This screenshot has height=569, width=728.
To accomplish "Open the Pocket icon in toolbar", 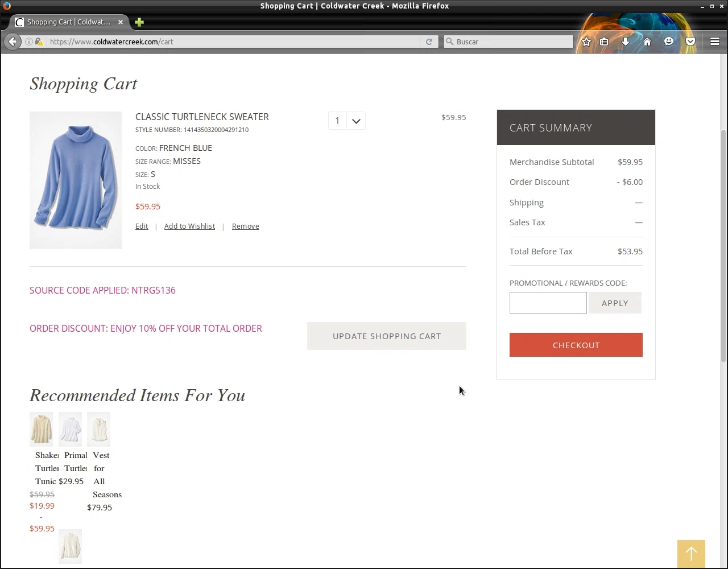I will point(690,42).
